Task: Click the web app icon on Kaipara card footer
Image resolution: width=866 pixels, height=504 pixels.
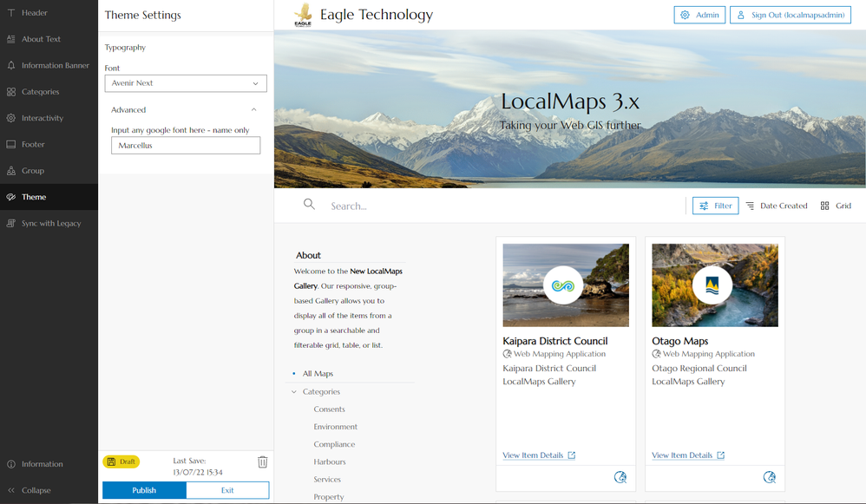Action: click(620, 477)
